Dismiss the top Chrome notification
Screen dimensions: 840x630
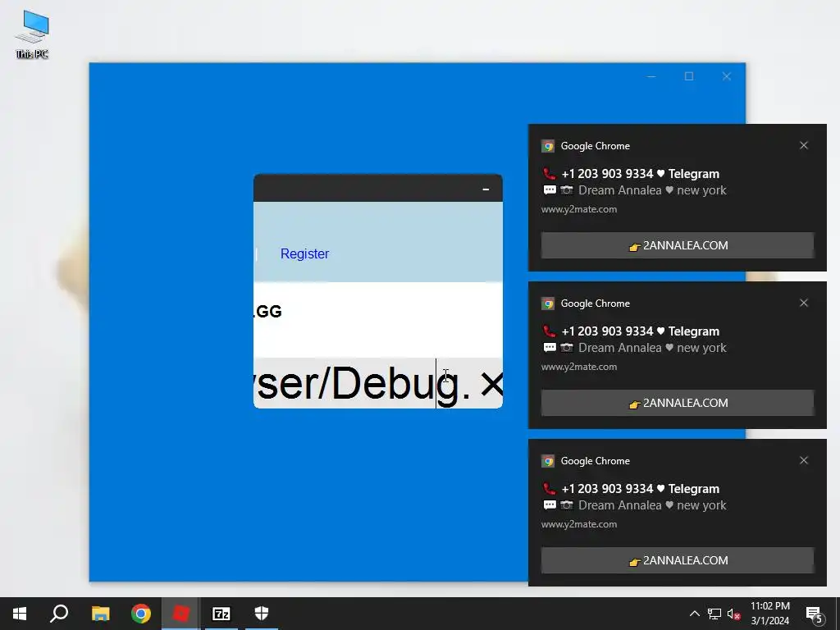coord(804,145)
